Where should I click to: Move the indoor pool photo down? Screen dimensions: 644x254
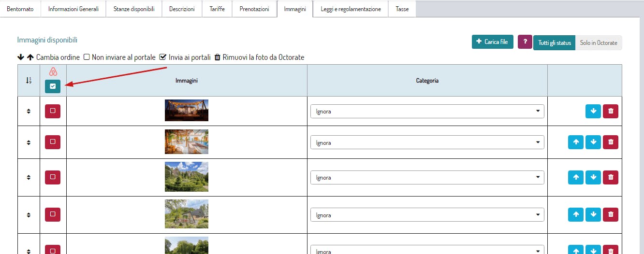(x=593, y=142)
